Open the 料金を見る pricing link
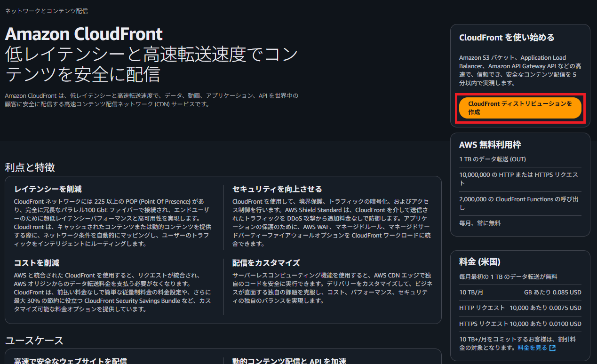 coord(532,348)
